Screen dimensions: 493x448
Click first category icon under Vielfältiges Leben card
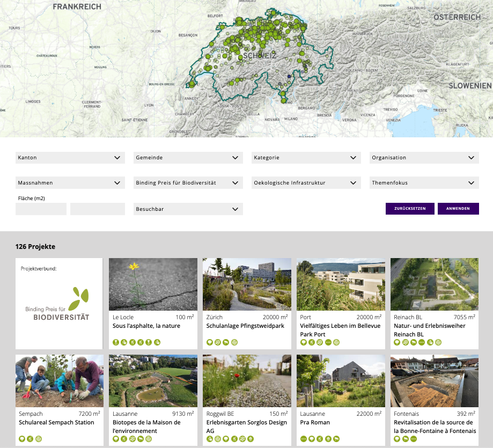[304, 342]
